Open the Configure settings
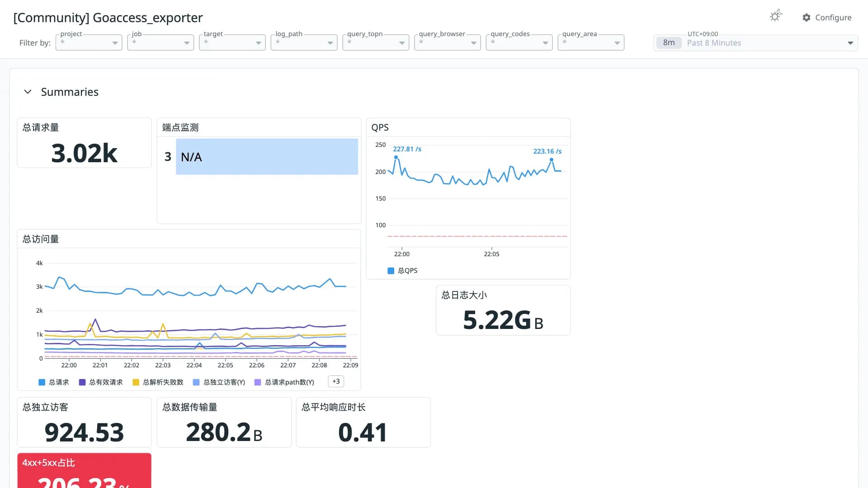Viewport: 868px width, 488px height. (x=827, y=17)
